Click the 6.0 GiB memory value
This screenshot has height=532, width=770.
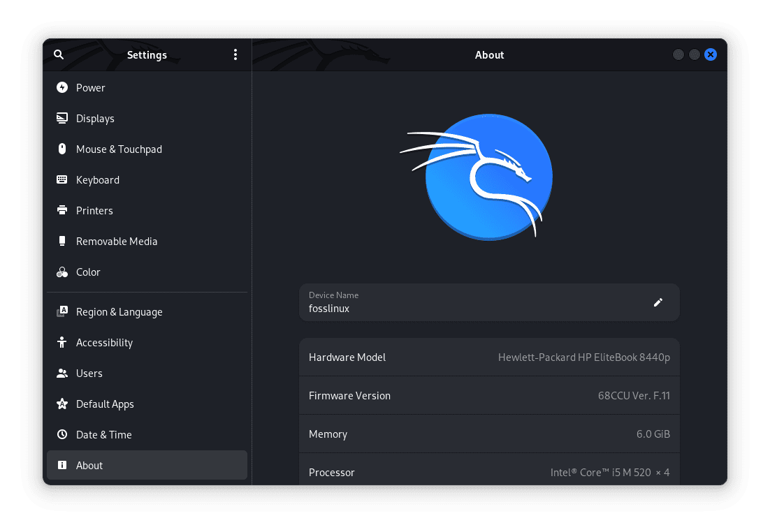653,434
